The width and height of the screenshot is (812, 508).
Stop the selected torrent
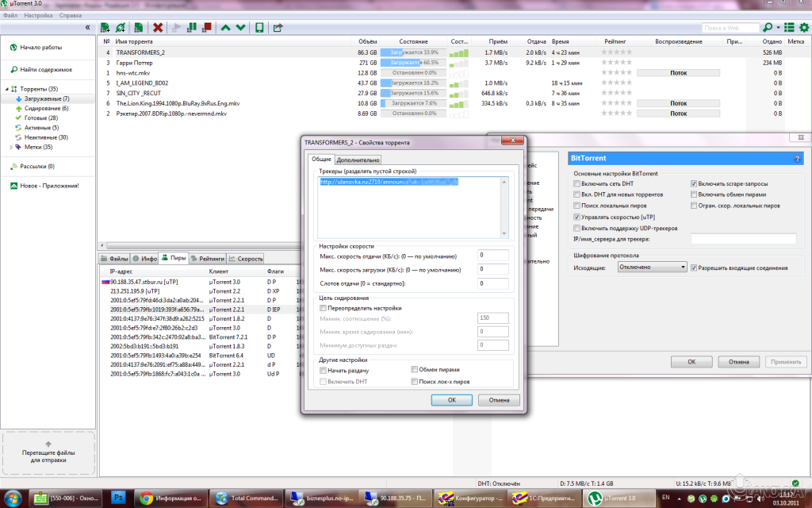(207, 27)
